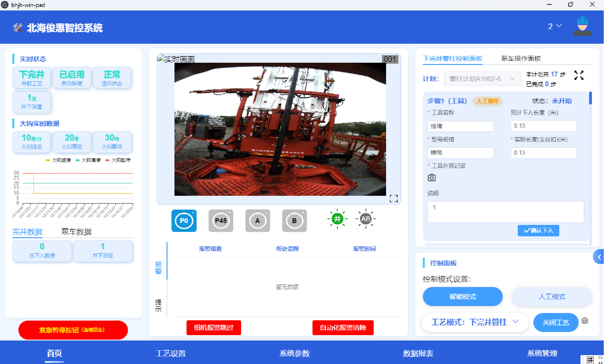Click the expand panel arrows icon
The width and height of the screenshot is (604, 364).
[x=579, y=75]
